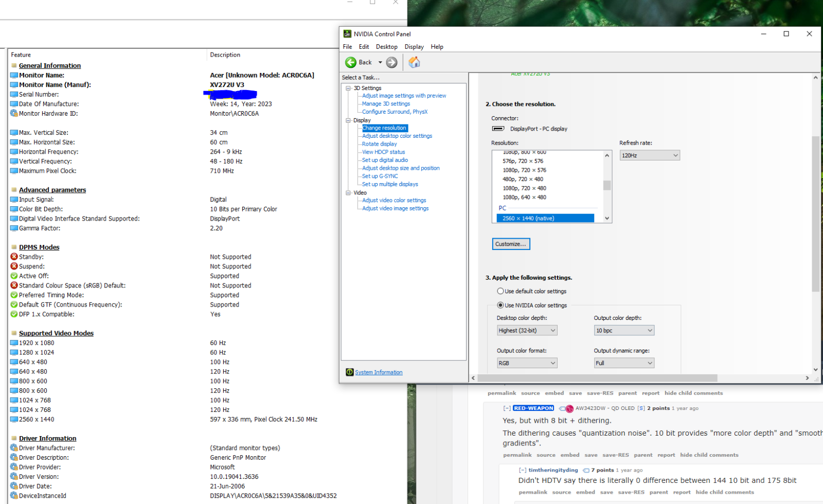Click NVIDIA panel horizontal scrollbar thumb
Image resolution: width=823 pixels, height=504 pixels.
(597, 378)
